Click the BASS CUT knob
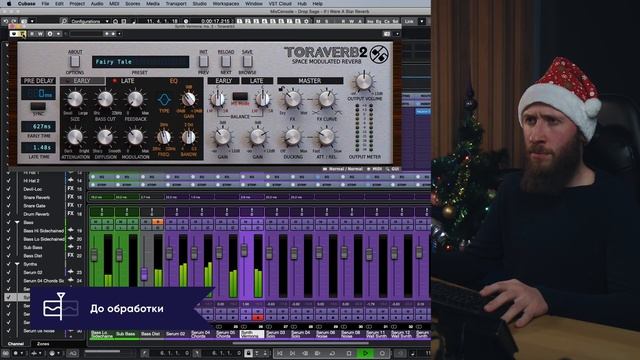The width and height of the screenshot is (640, 360). (x=105, y=99)
